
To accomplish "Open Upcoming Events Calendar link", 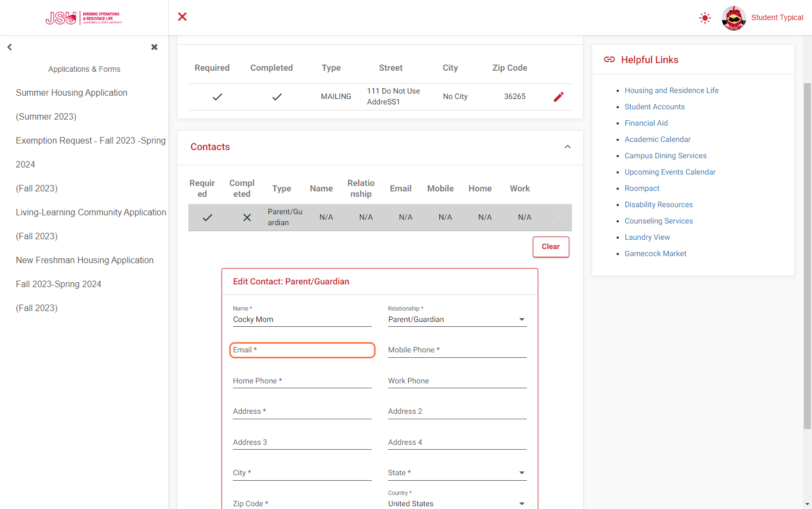I will pyautogui.click(x=670, y=172).
